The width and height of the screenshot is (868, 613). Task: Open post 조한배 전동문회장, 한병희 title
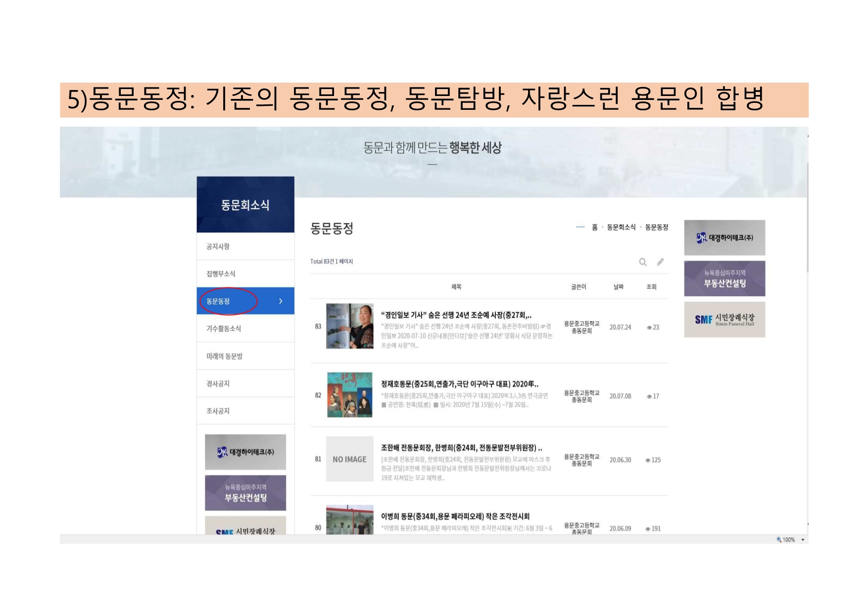[461, 448]
